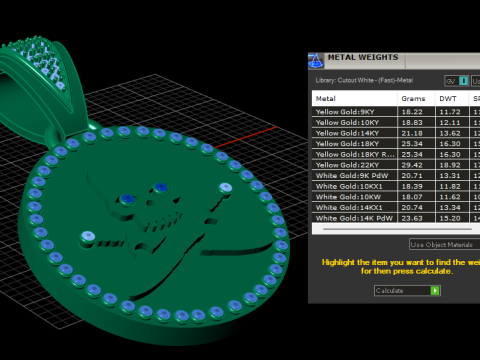Select the White Gold:14K PdW row
This screenshot has height=360, width=480.
coord(396,218)
